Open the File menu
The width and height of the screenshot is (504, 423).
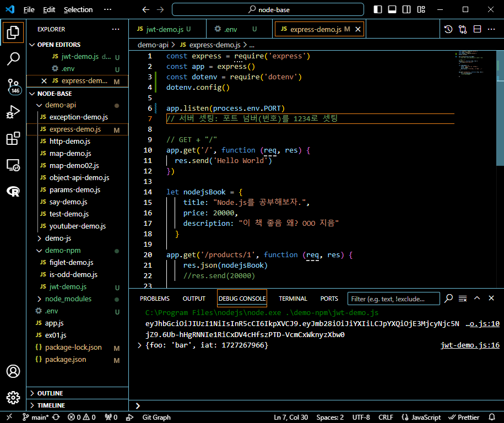[x=29, y=10]
